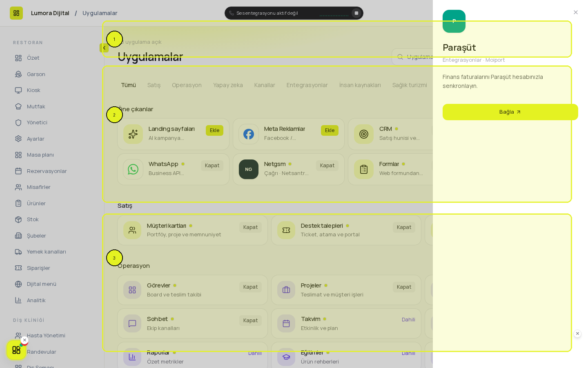Click the Mutfak chef hat icon

pyautogui.click(x=18, y=106)
